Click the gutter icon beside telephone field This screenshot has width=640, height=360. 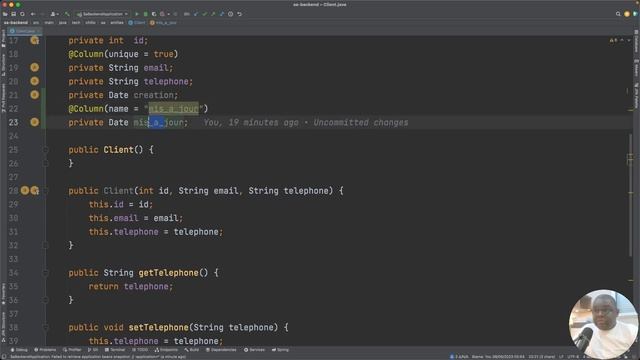pyautogui.click(x=35, y=81)
